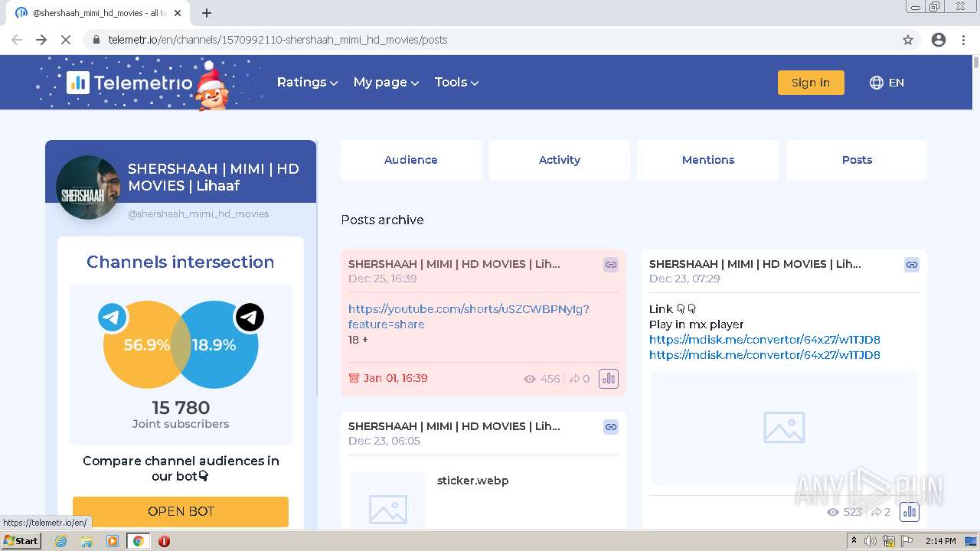980x551 pixels.
Task: Click the volume tray icon
Action: tap(871, 541)
